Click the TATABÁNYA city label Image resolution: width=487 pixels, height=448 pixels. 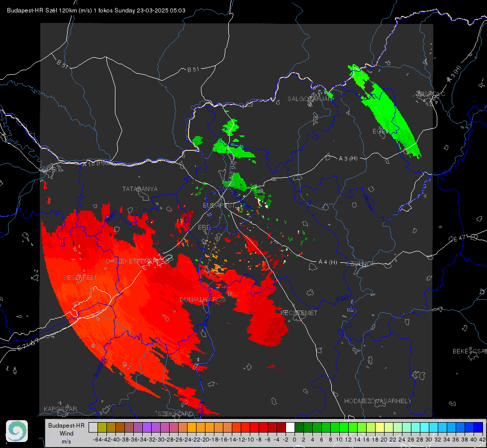[x=140, y=189]
